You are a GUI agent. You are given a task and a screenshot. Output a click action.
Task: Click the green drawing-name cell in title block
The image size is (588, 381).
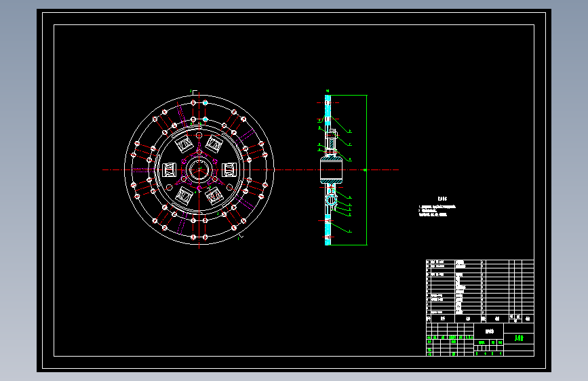point(519,338)
